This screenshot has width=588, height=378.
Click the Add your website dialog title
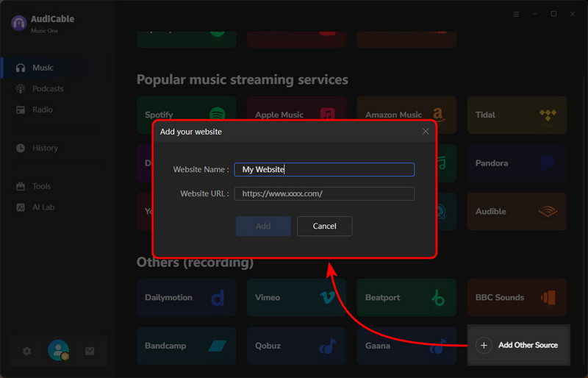point(191,132)
